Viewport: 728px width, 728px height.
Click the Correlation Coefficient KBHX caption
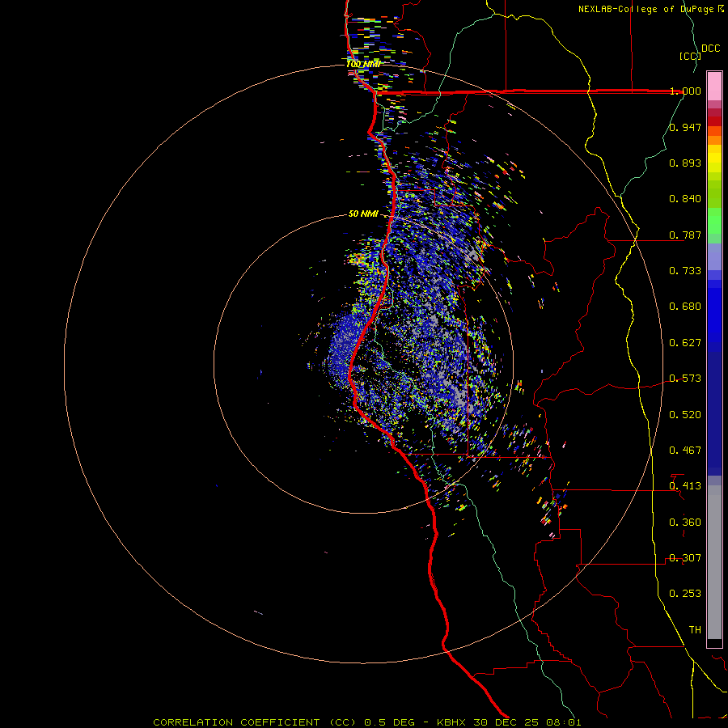[366, 722]
